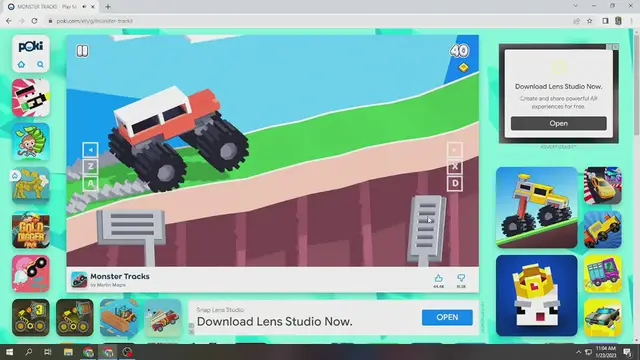Dislike the game with thumbs down
Image resolution: width=640 pixels, height=360 pixels.
461,278
